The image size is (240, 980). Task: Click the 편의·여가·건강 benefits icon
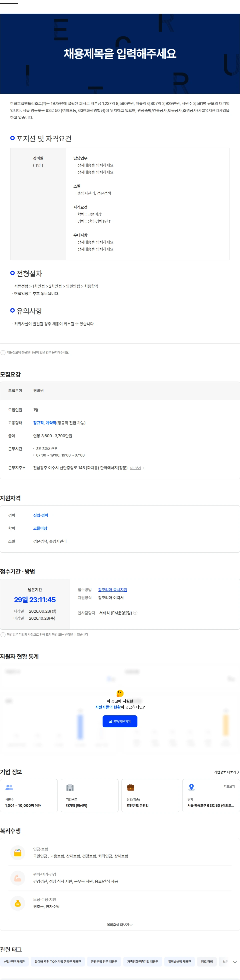17,878
